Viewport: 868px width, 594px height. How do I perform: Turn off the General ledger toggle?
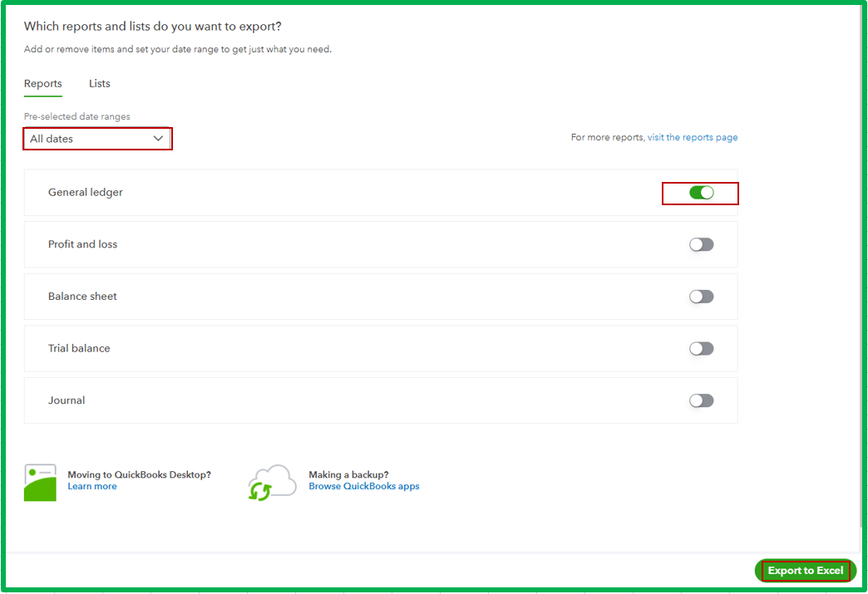pos(702,193)
